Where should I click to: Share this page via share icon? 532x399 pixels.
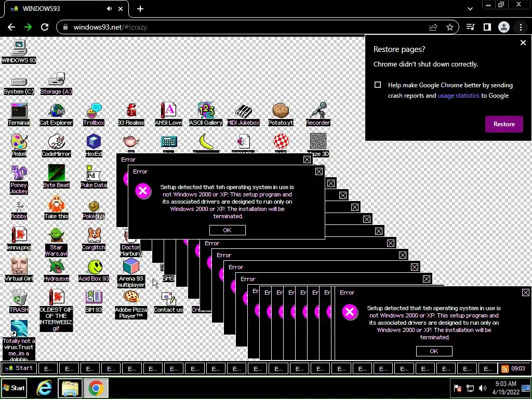(433, 27)
